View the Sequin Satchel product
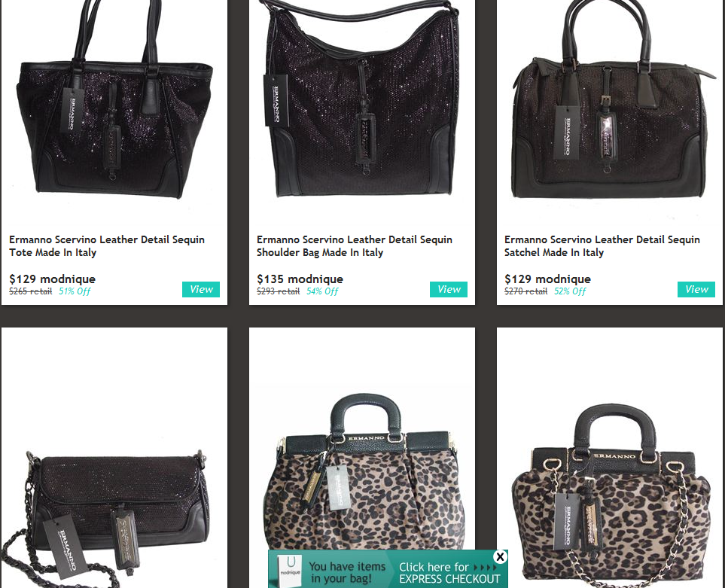This screenshot has height=588, width=725. point(696,289)
